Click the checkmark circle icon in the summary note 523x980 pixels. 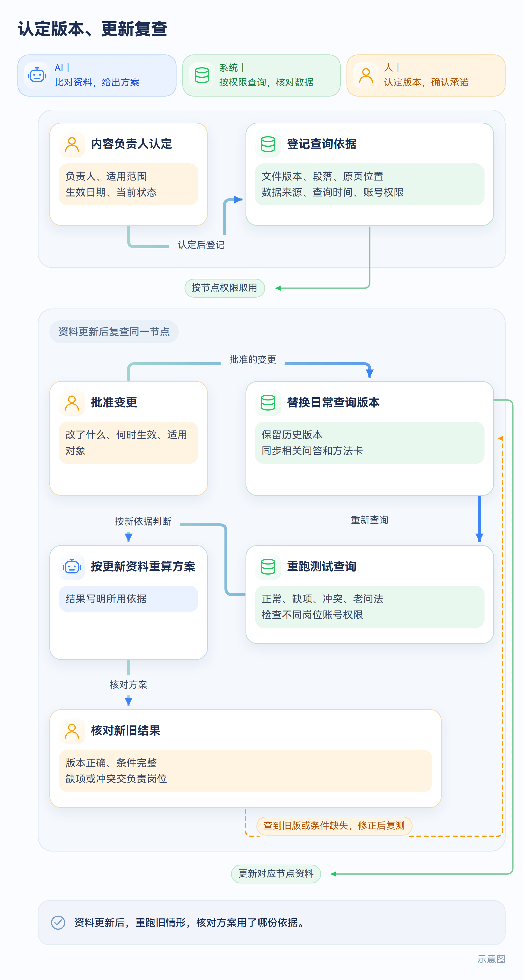click(x=58, y=923)
